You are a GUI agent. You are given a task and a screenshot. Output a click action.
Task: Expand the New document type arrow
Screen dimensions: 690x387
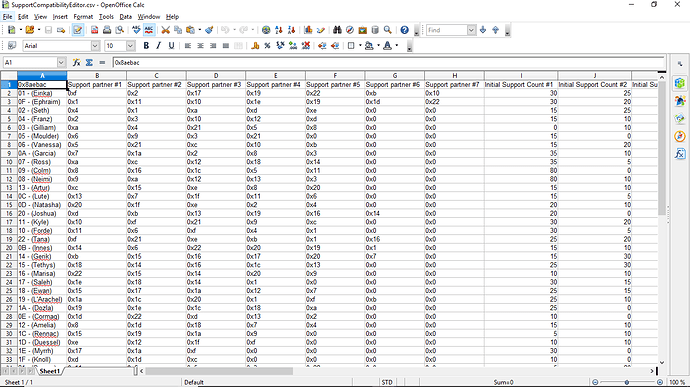point(20,30)
